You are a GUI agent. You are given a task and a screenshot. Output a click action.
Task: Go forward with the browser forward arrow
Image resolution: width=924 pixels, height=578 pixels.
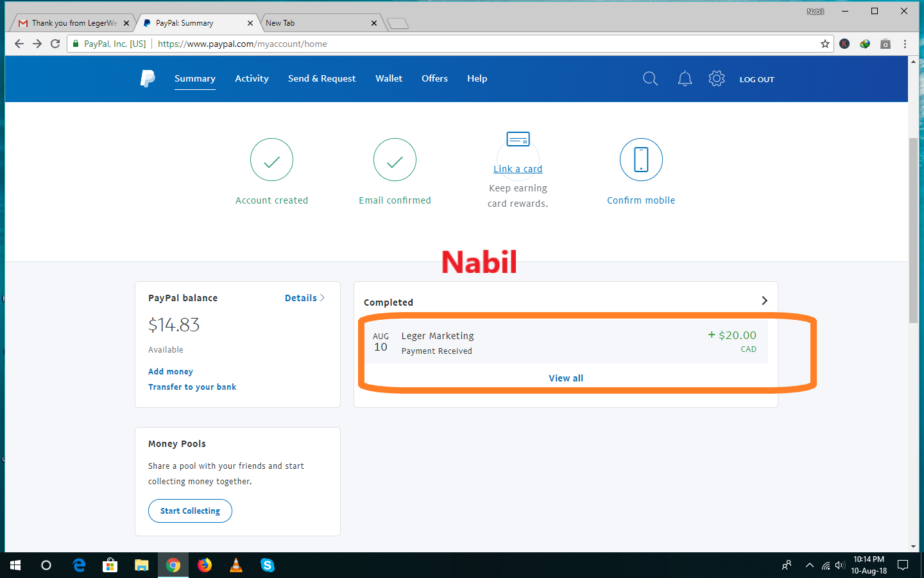(37, 44)
